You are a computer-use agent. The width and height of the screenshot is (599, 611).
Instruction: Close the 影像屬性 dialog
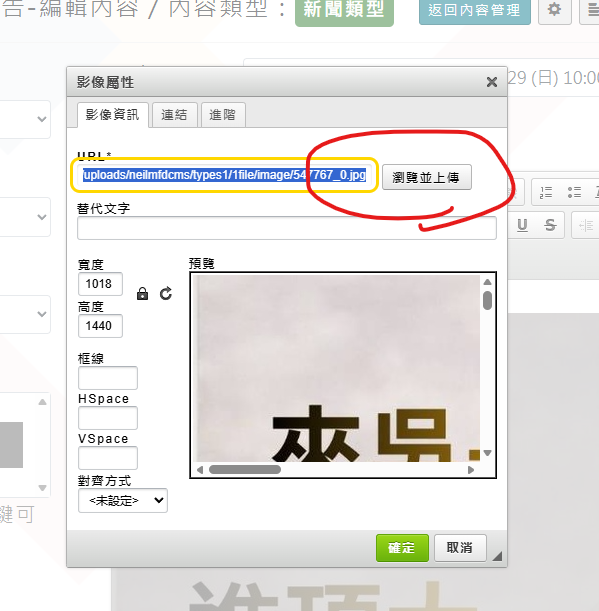(492, 82)
